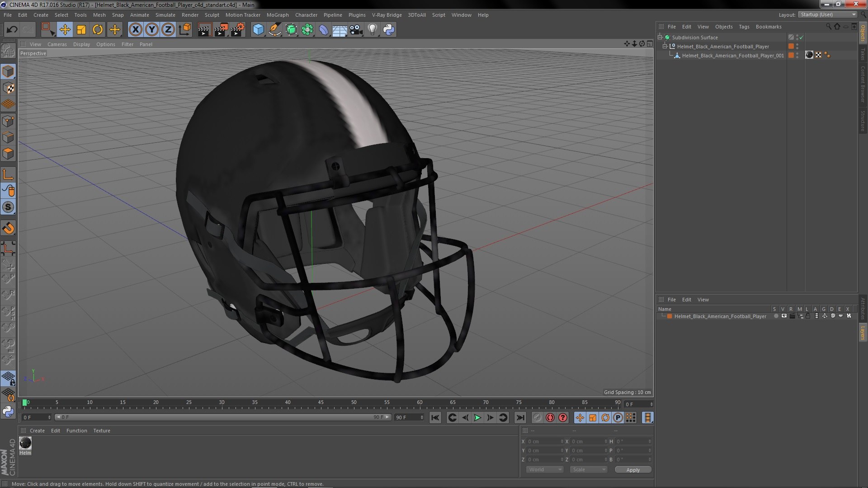Click Make Editable icon in left toolbar
The height and width of the screenshot is (488, 868).
click(8, 50)
